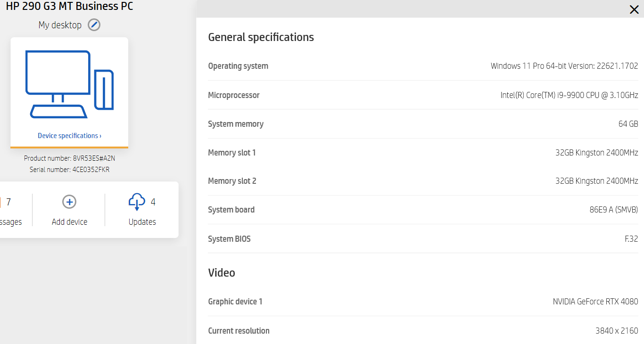Click the blue desktop computer illustration

pyautogui.click(x=69, y=84)
